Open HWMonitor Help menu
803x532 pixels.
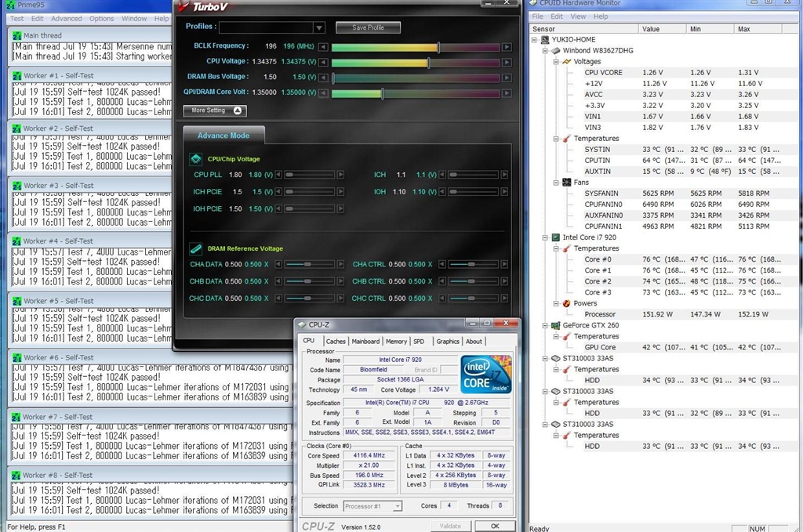click(x=601, y=16)
